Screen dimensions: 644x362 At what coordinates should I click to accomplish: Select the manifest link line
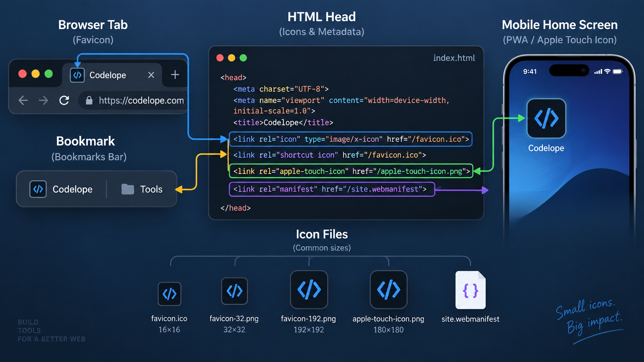[332, 189]
